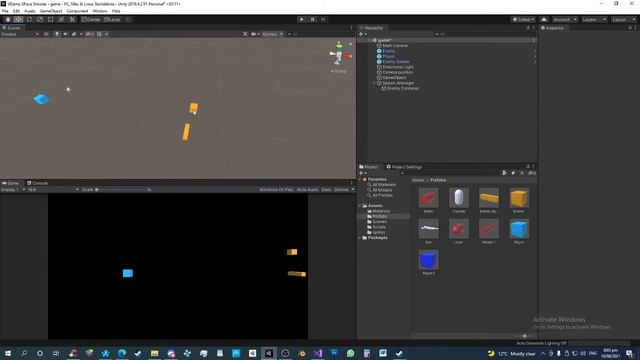Open the Assets menu
Screen dimensions: 640x360
(x=30, y=11)
